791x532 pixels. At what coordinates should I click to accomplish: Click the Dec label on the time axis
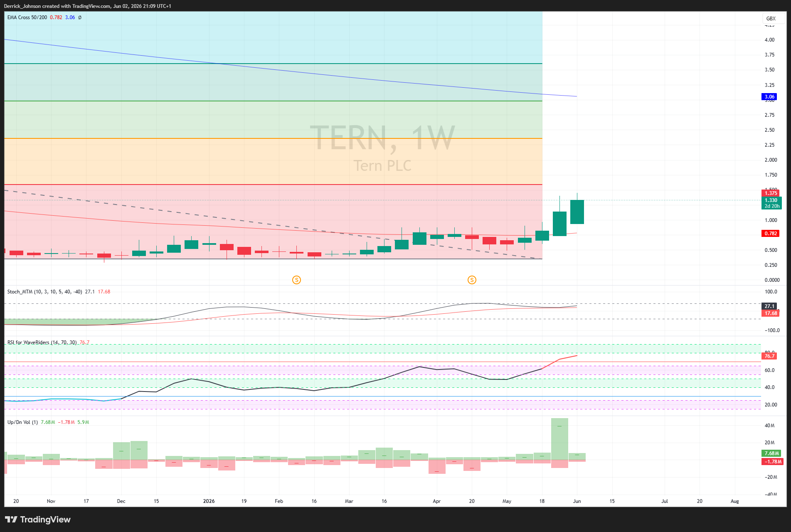[121, 501]
